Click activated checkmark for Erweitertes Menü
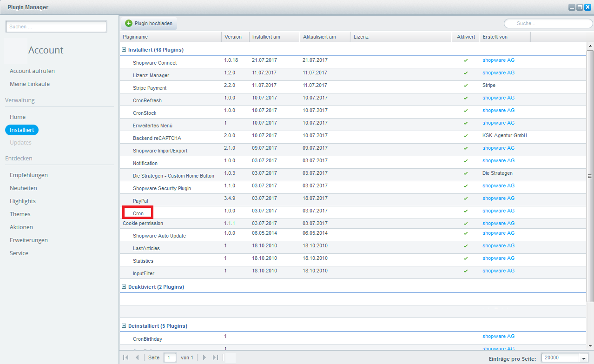The height and width of the screenshot is (364, 594). pos(466,123)
